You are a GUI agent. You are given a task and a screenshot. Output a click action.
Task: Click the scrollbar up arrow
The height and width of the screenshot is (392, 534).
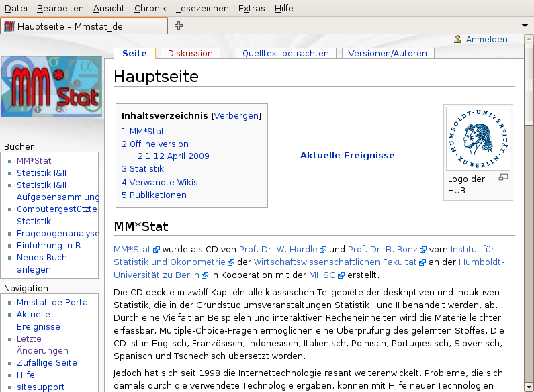[529, 39]
